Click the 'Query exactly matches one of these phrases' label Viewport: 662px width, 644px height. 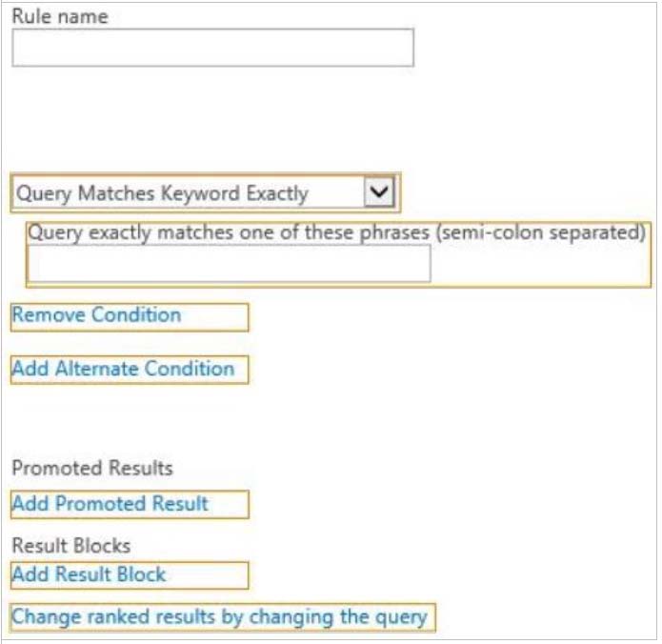tap(229, 232)
